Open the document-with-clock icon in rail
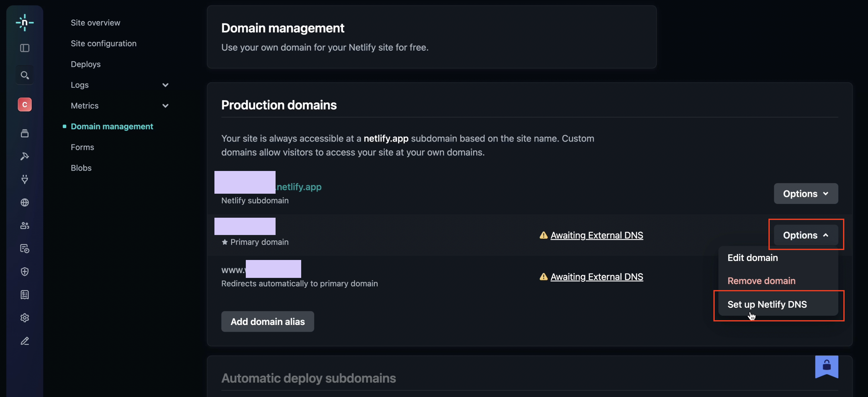Viewport: 868px width, 397px height. tap(25, 248)
